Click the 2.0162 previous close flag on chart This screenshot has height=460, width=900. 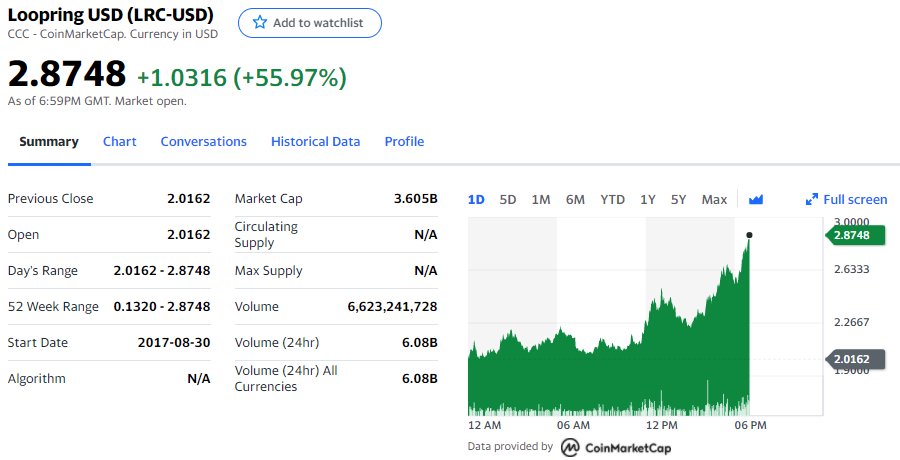point(855,359)
